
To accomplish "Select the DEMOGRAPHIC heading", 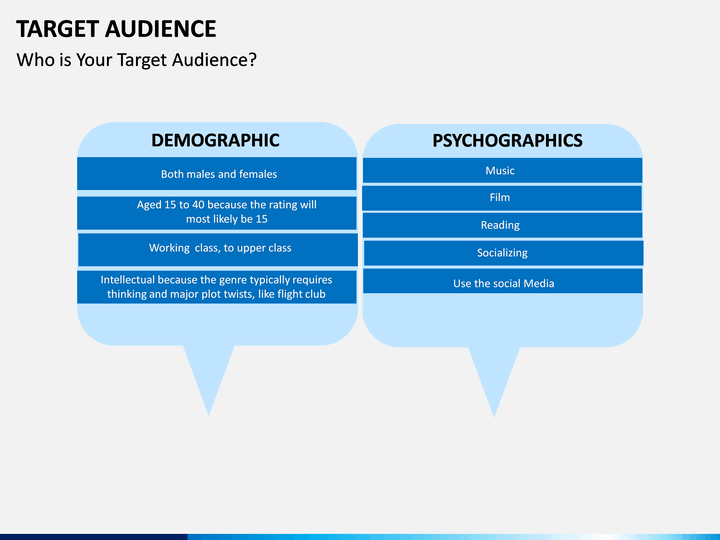I will pos(215,141).
